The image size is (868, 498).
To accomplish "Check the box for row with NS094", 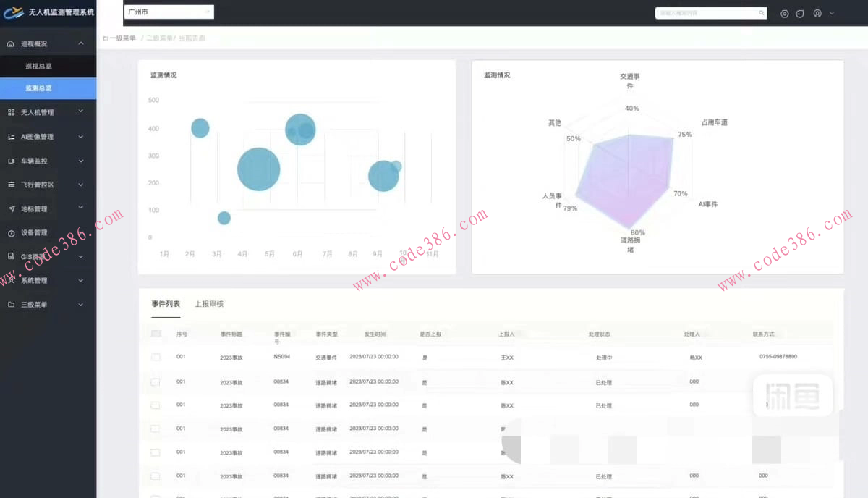I will point(156,358).
